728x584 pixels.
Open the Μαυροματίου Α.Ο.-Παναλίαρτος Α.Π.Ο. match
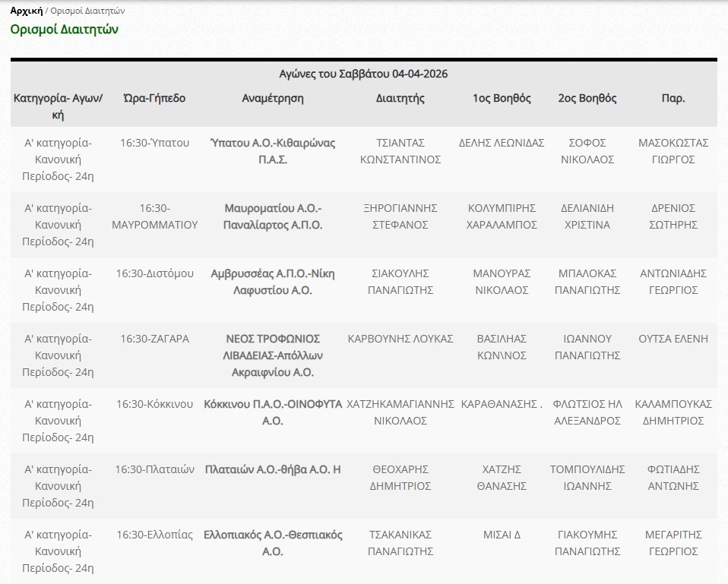(273, 216)
